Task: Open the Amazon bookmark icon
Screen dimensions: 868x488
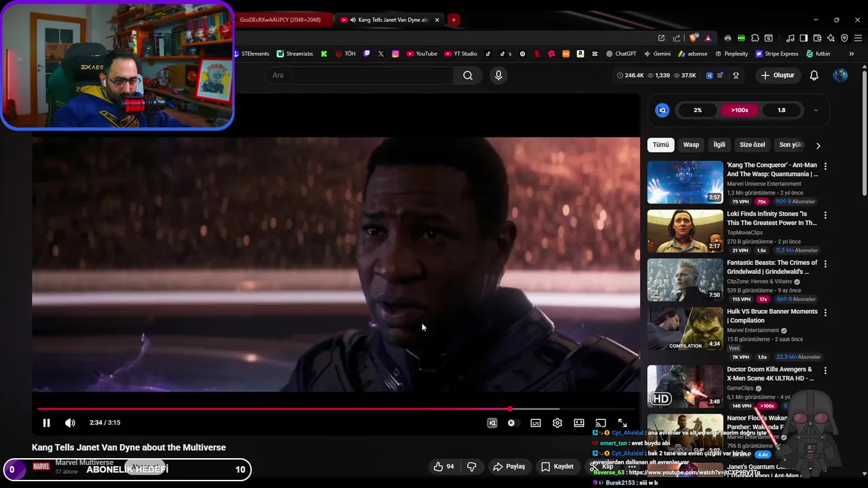Action: point(580,54)
